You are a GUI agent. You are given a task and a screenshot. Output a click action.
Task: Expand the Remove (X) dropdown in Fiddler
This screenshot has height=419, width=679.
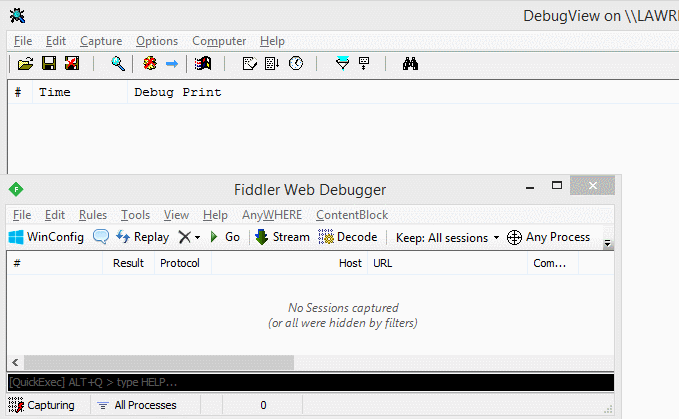[x=198, y=238]
